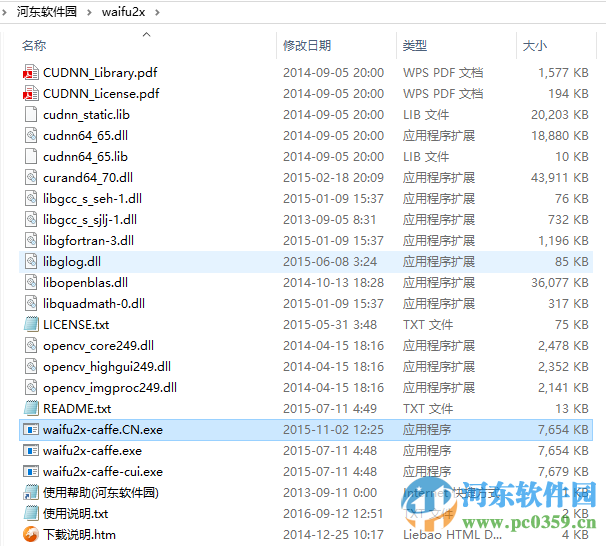
Task: Open the 河东软件园 breadcrumb folder
Action: point(47,12)
